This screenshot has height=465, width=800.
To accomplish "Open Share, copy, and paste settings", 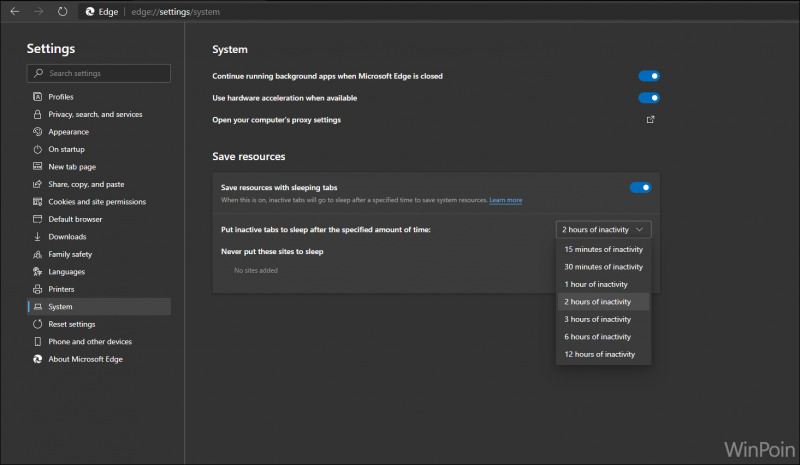I will [x=99, y=184].
